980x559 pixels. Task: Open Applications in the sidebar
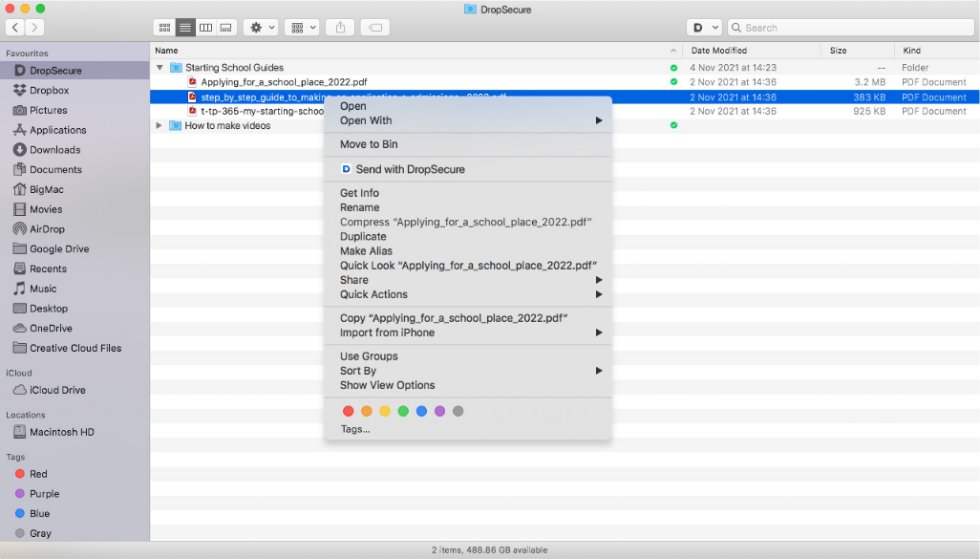pyautogui.click(x=75, y=130)
